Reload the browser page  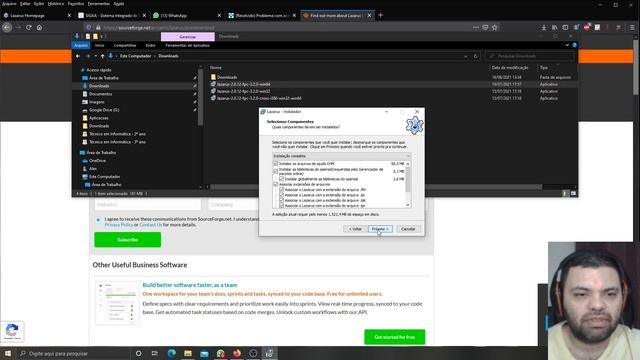click(29, 27)
